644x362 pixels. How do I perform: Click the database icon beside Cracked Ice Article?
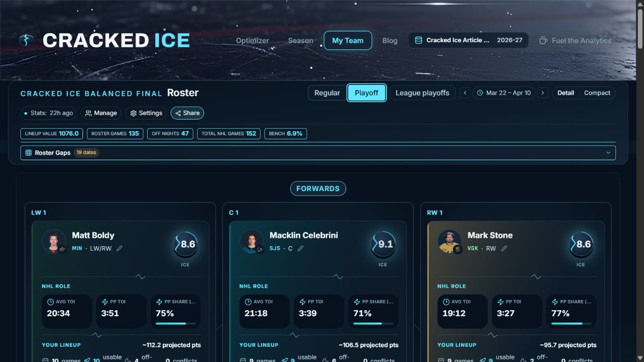418,40
